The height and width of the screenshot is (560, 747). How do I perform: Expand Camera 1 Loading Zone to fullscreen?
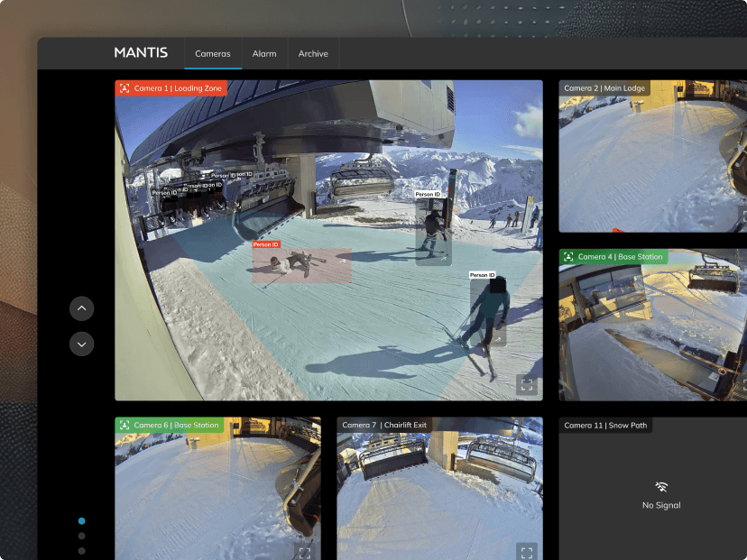click(527, 385)
